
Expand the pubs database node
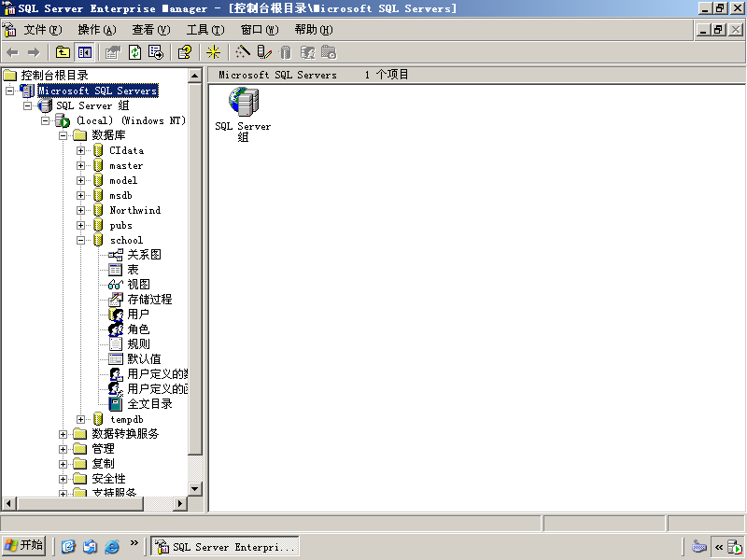[x=80, y=225]
